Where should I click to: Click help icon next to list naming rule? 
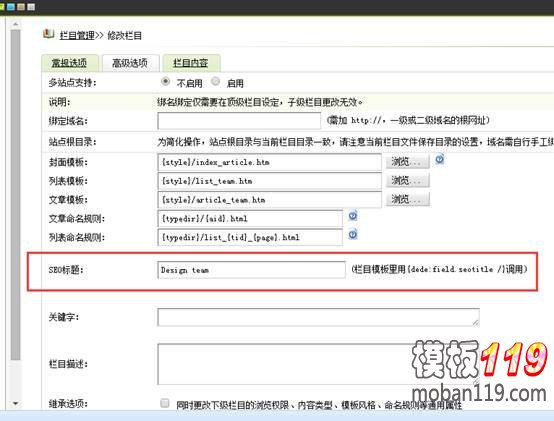[353, 234]
